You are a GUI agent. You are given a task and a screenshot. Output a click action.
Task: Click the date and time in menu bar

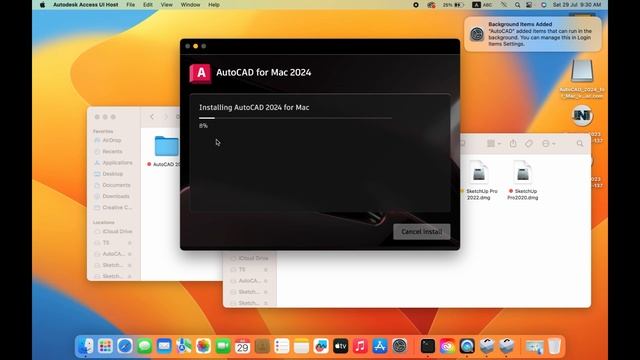point(577,5)
